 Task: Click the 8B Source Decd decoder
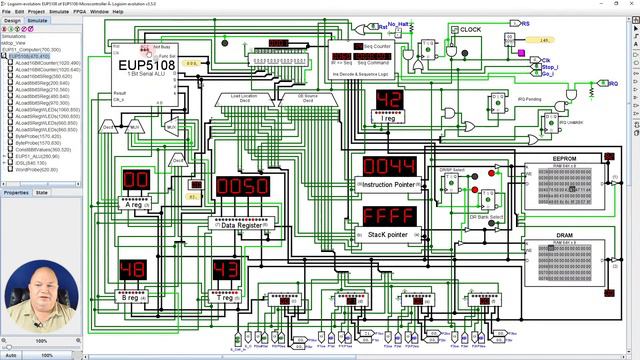308,100
